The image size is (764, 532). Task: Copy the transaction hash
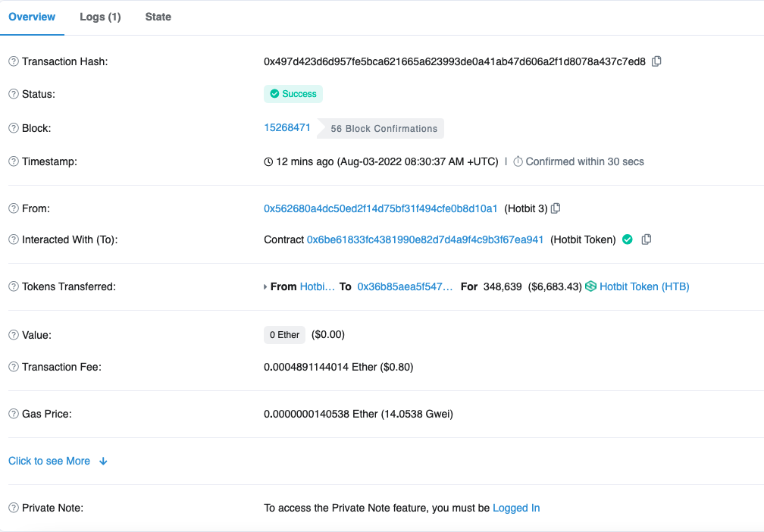click(656, 61)
